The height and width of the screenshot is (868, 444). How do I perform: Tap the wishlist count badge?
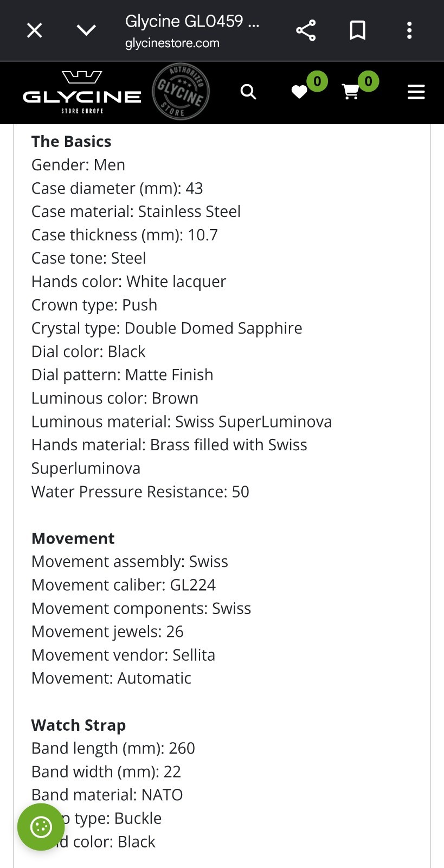[317, 81]
